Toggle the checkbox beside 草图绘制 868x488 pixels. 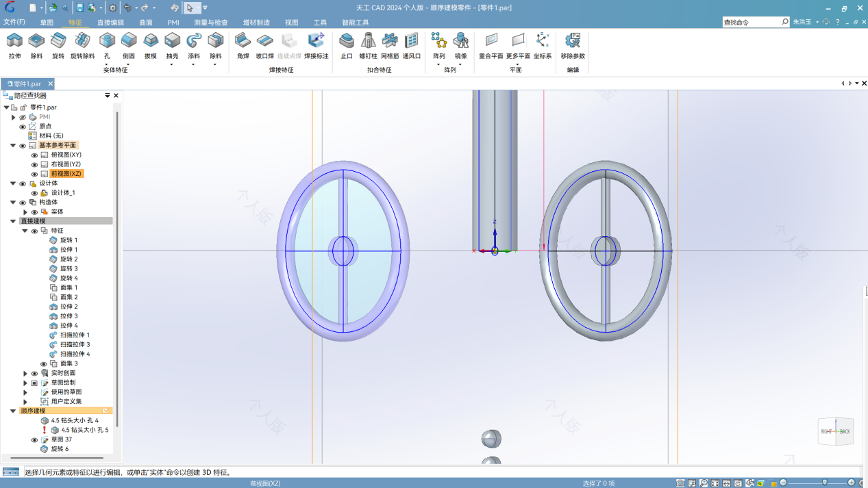tap(34, 383)
